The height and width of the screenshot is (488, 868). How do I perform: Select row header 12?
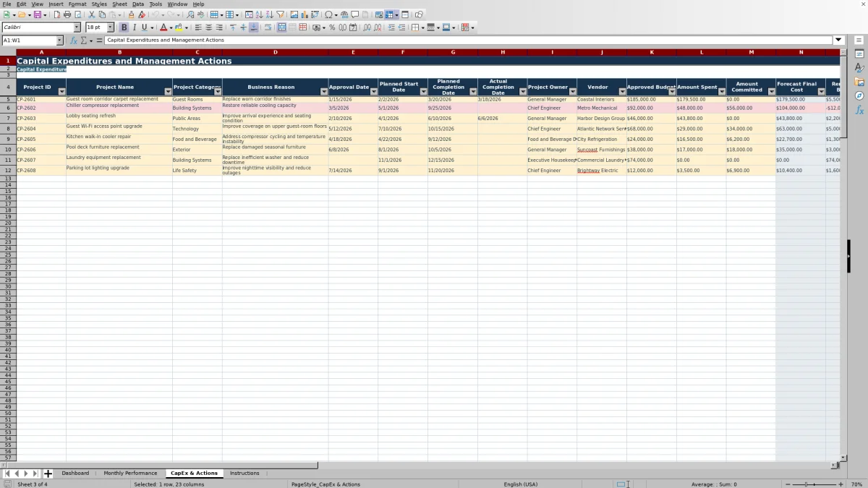[8, 171]
